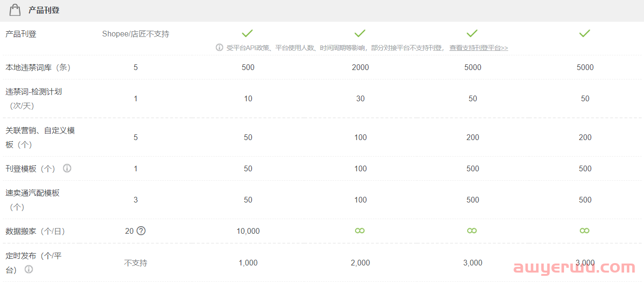Click the last green infinity symbol in 数据搬家 row
Viewport: 644px width, 282px height.
pos(585,231)
